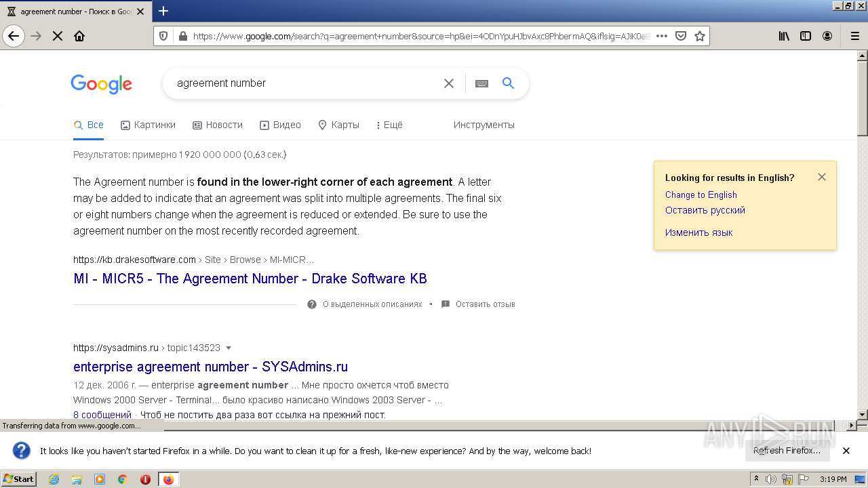This screenshot has width=868, height=488.
Task: Bookmark this page with star icon
Action: [700, 36]
